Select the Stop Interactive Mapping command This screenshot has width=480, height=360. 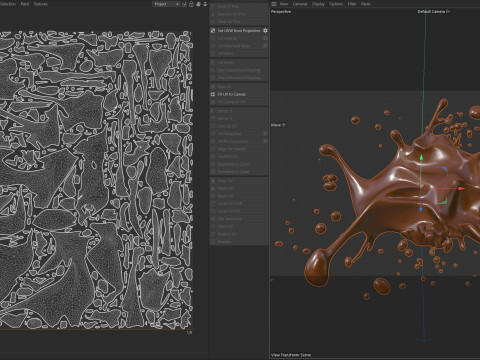tap(239, 78)
